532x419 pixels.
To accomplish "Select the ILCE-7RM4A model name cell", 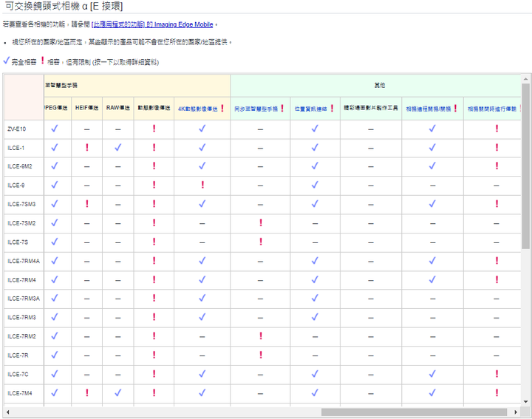I will coord(24,262).
